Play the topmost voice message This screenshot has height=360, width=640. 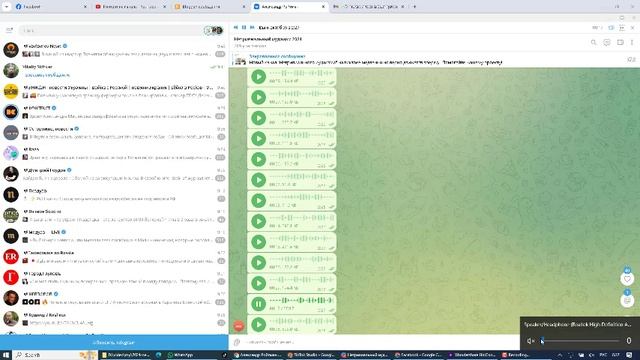[x=258, y=76]
